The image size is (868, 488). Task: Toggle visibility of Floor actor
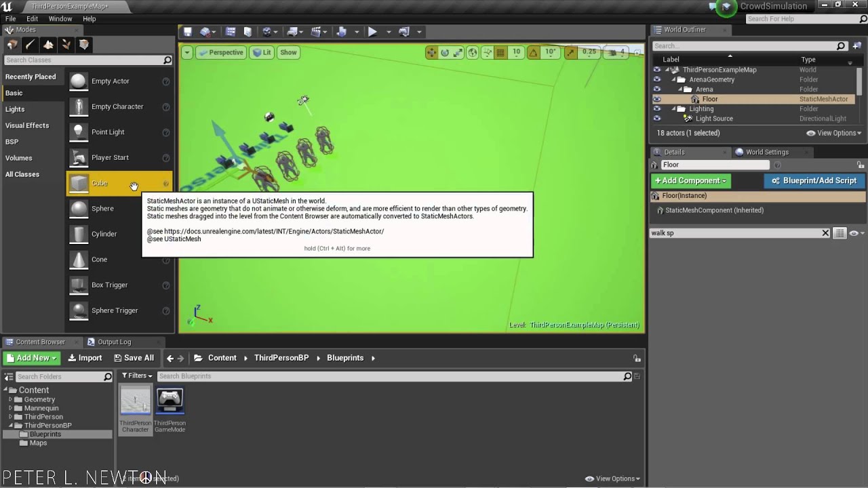point(656,99)
